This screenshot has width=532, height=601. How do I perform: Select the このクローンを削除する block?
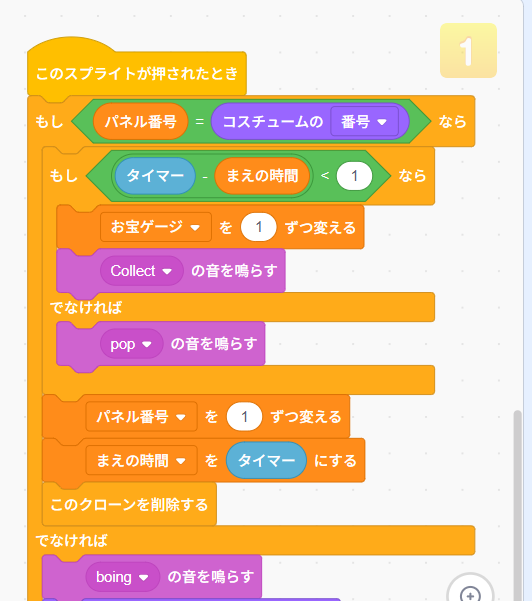(x=129, y=504)
